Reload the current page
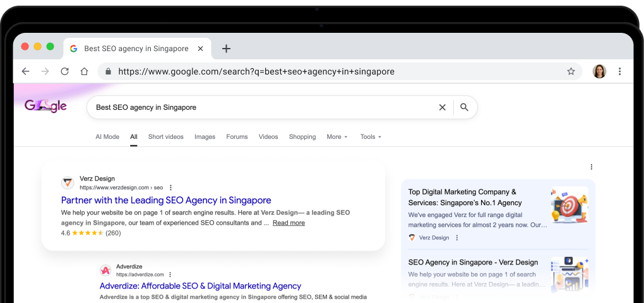Image resolution: width=644 pixels, height=303 pixels. (x=64, y=71)
